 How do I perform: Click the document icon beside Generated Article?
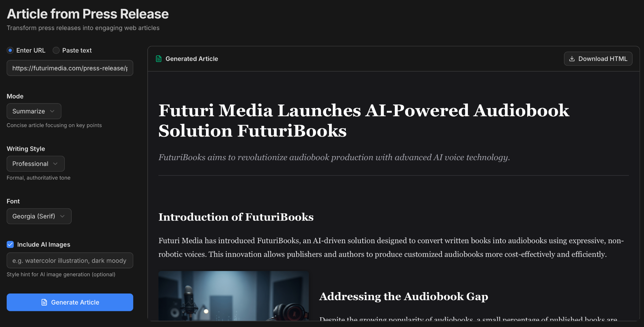(x=159, y=59)
